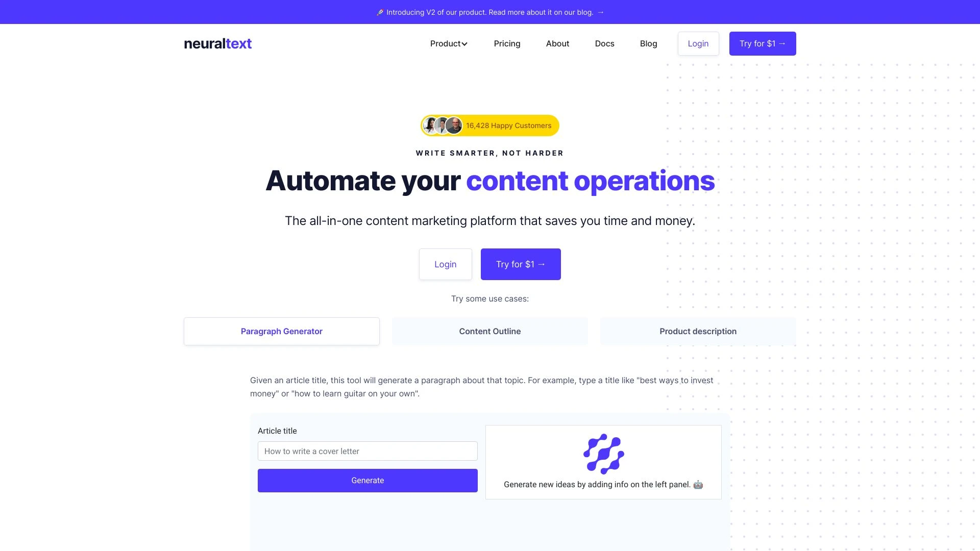This screenshot has width=980, height=551.
Task: Click the NeuralText branded dots icon
Action: coord(603,454)
